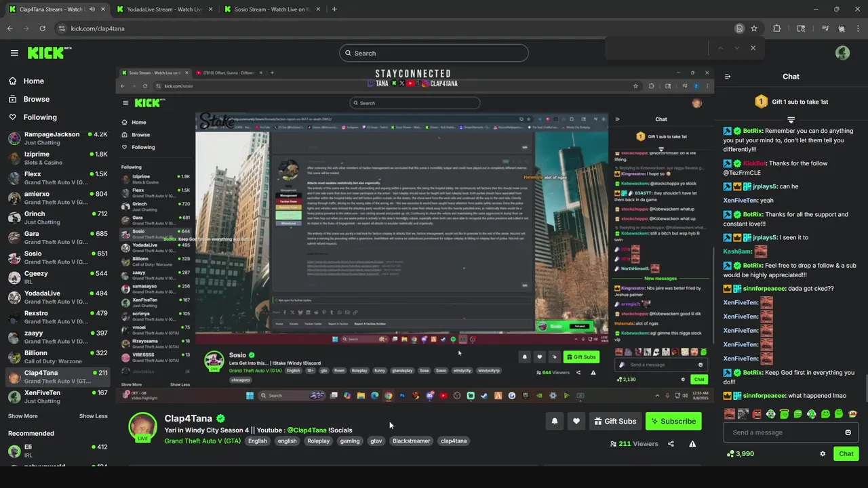Viewport: 868px width, 488px height.
Task: Open Grinch channel in sidebar
Action: click(x=57, y=218)
